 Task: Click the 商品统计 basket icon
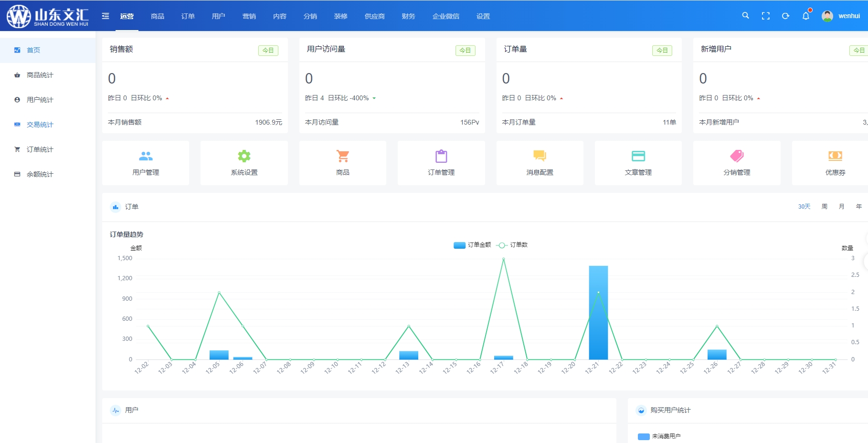pos(17,75)
